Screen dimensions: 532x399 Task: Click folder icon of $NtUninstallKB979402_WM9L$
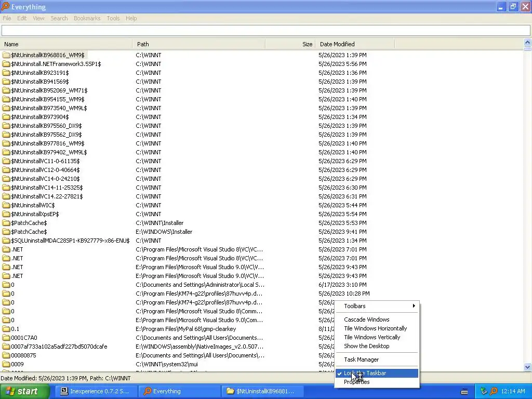[x=6, y=152]
